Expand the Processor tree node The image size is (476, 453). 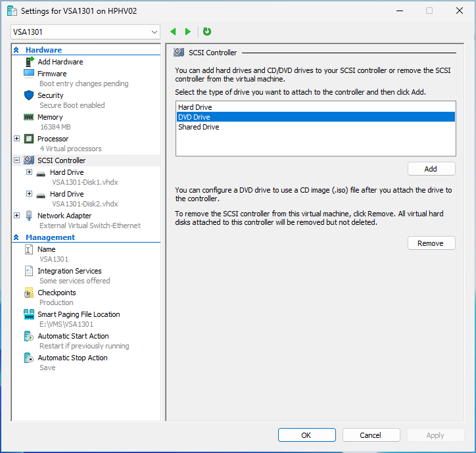pyautogui.click(x=16, y=139)
